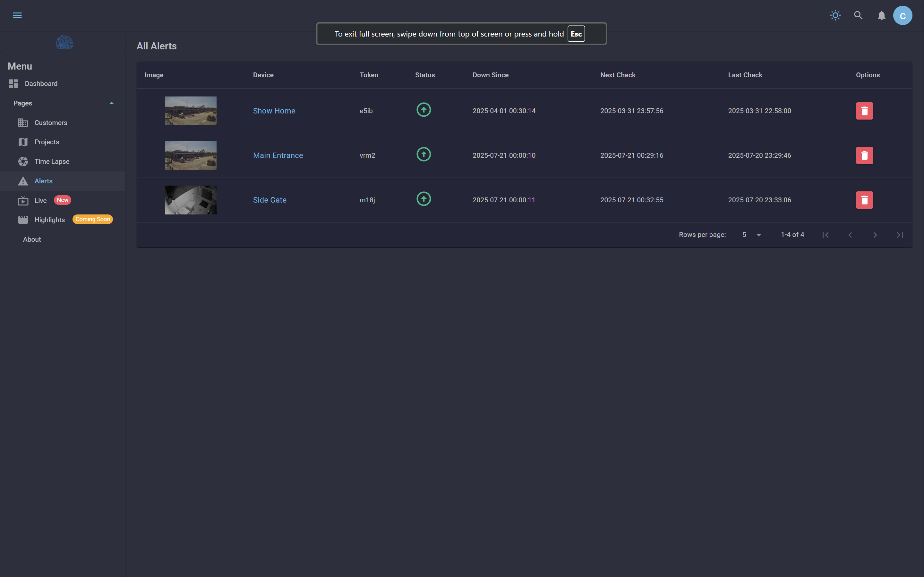
Task: Toggle light/dark theme sun icon
Action: 835,15
